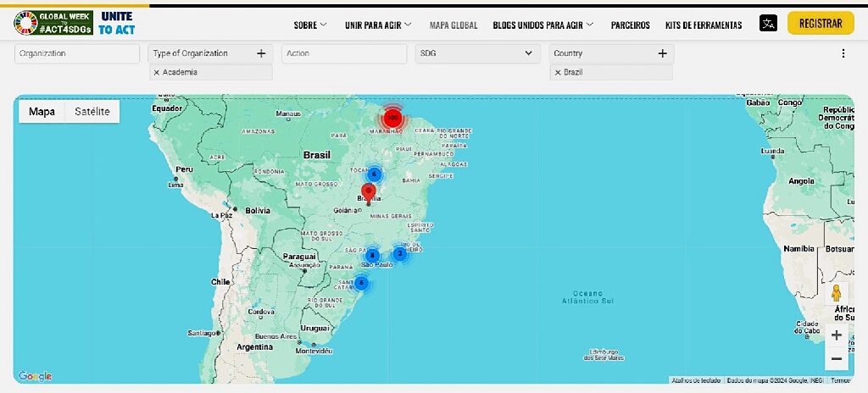Expand the BLOGS UNIDOS PARA AGIR menu
Viewport: 868px width, 393px height.
click(543, 25)
